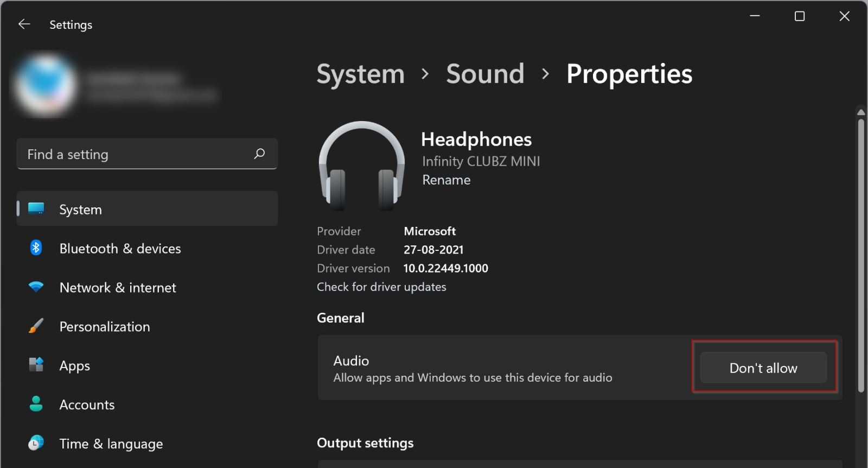
Task: Go back with the arrow icon
Action: (x=24, y=24)
